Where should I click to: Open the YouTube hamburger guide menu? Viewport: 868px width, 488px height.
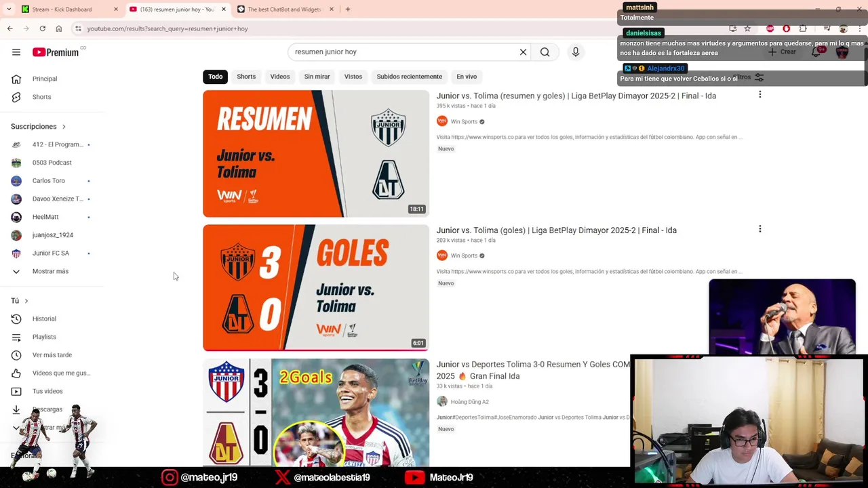pyautogui.click(x=16, y=52)
